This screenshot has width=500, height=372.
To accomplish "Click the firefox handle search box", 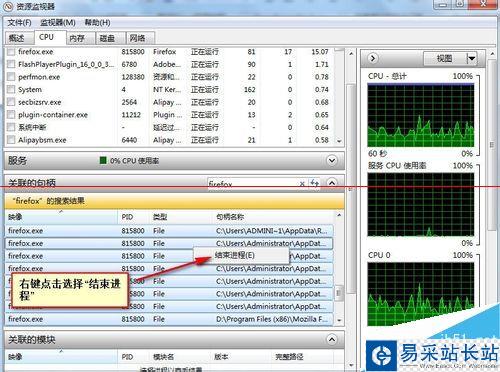I will (252, 184).
